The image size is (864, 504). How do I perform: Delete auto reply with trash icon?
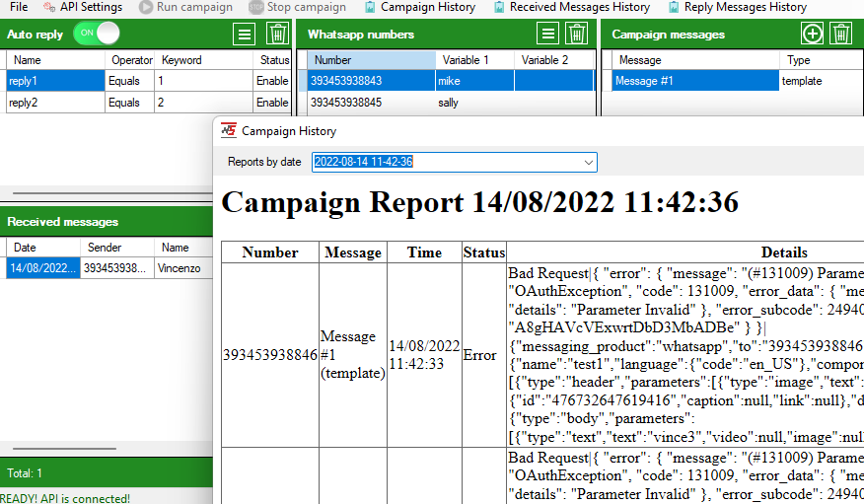tap(278, 35)
